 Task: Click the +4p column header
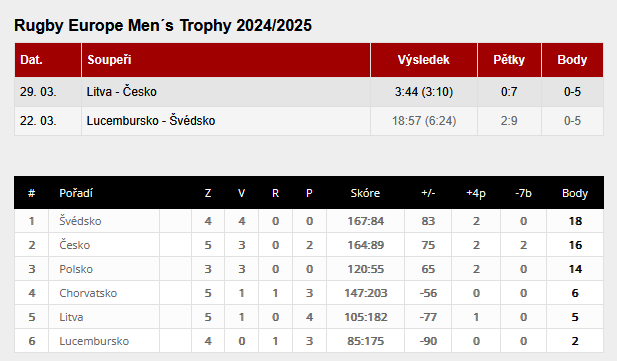pos(476,193)
